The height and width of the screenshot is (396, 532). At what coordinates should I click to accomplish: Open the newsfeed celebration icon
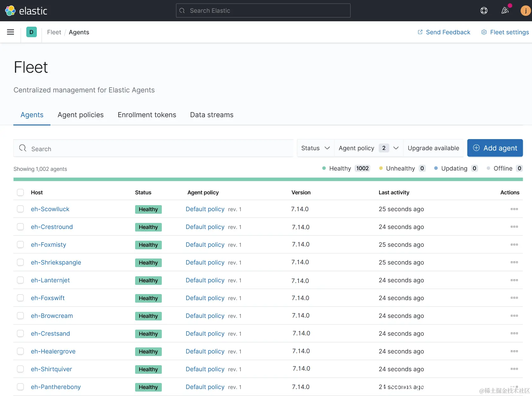point(505,11)
